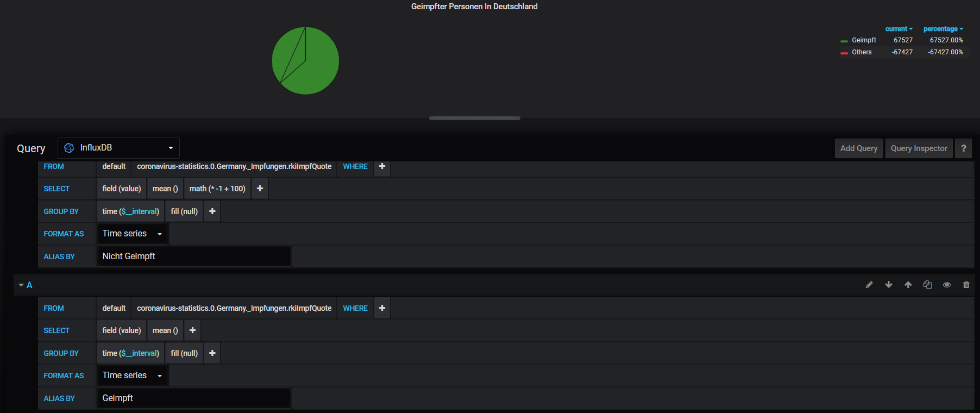The height and width of the screenshot is (413, 980).
Task: Click red Others legend color swatch
Action: coord(844,53)
